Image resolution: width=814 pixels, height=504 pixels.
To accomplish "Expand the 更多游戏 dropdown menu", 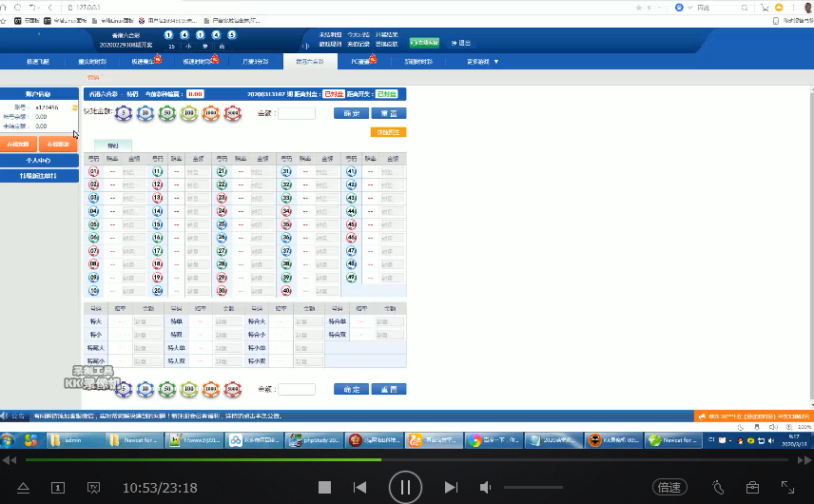I will [x=480, y=61].
